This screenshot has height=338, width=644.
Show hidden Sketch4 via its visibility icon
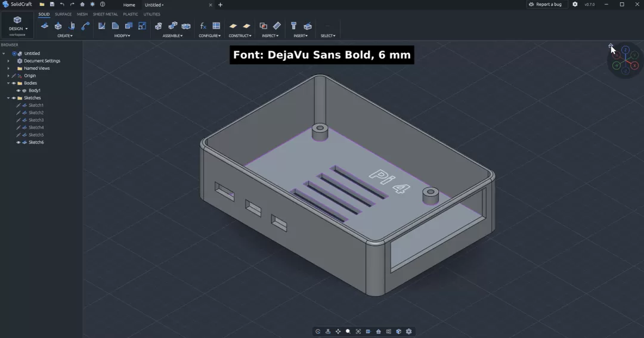(18, 128)
